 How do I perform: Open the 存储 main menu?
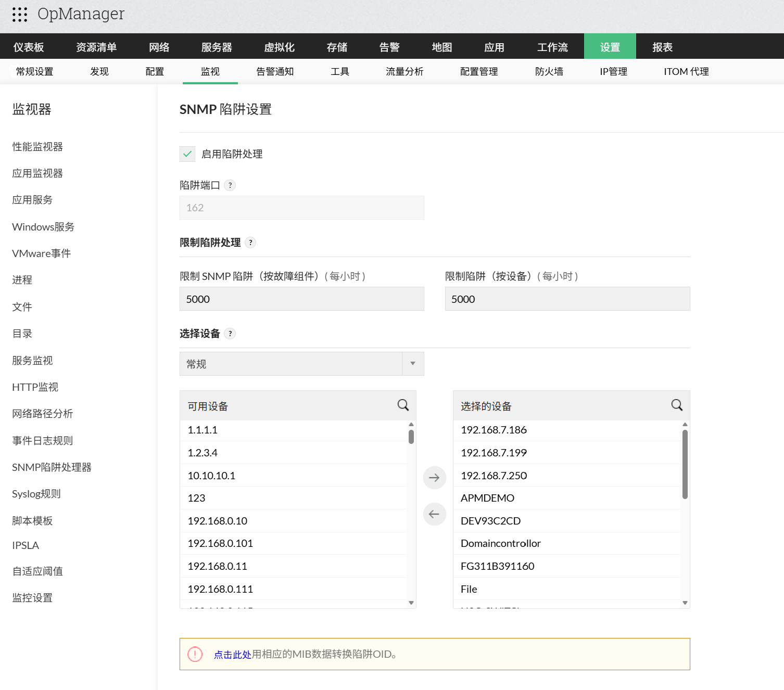337,47
